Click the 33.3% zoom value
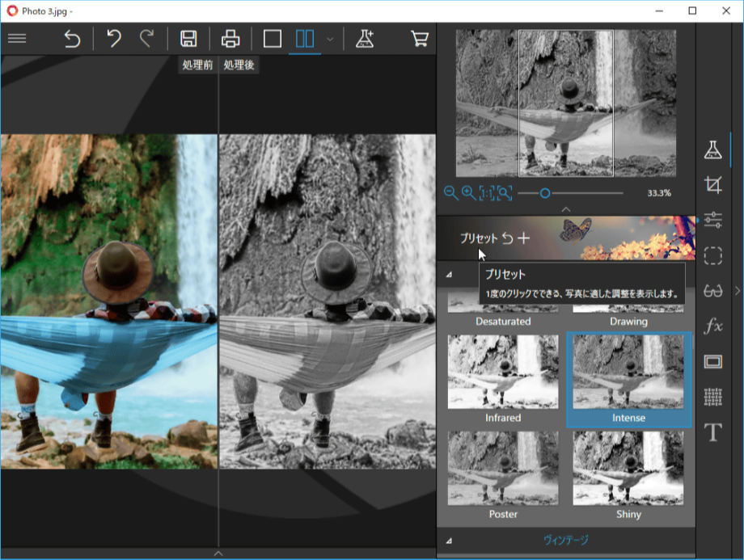This screenshot has width=744, height=560. tap(659, 193)
